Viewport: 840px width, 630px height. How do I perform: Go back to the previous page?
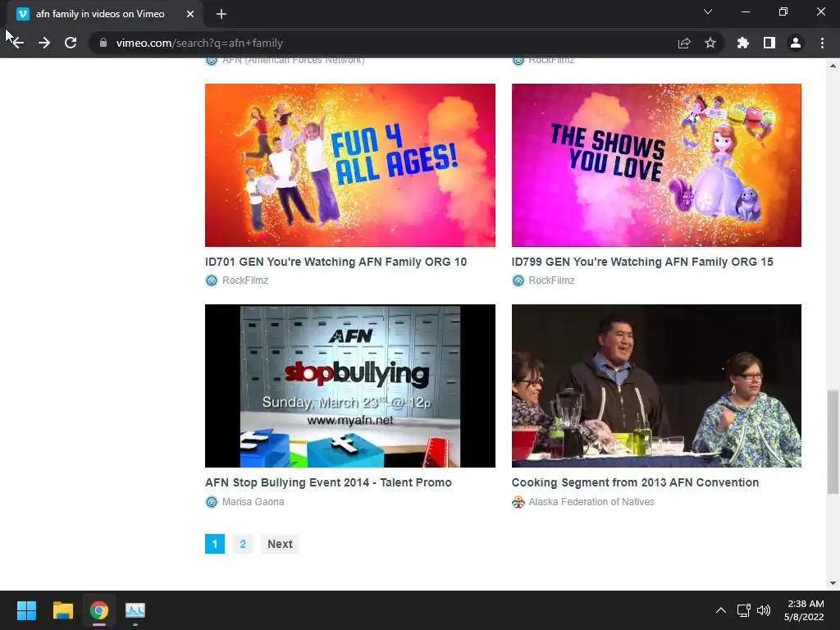click(18, 43)
